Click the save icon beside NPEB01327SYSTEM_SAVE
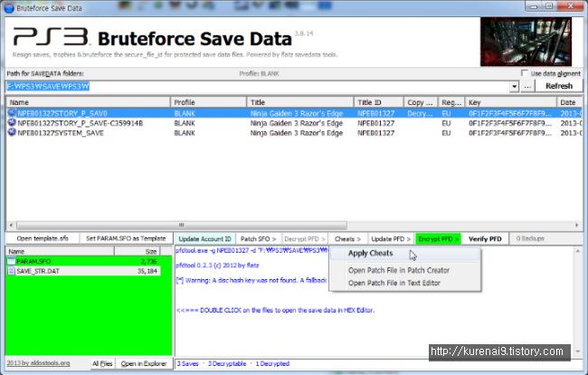 point(12,132)
